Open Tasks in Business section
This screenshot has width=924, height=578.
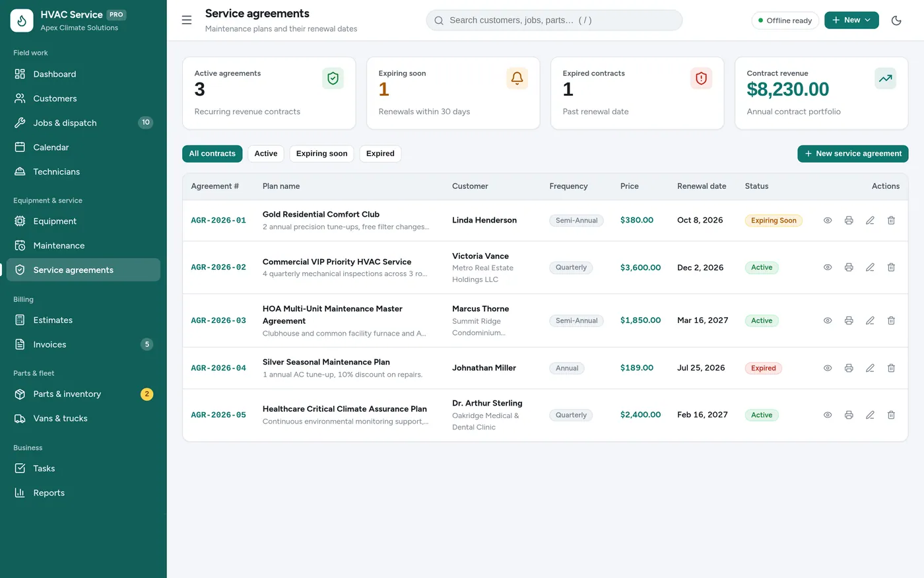[x=83, y=468]
